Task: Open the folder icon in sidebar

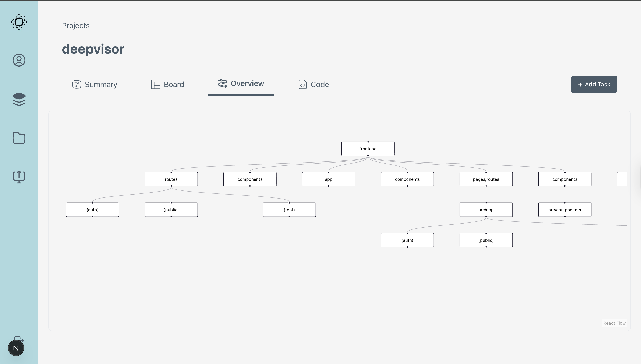Action: click(19, 138)
